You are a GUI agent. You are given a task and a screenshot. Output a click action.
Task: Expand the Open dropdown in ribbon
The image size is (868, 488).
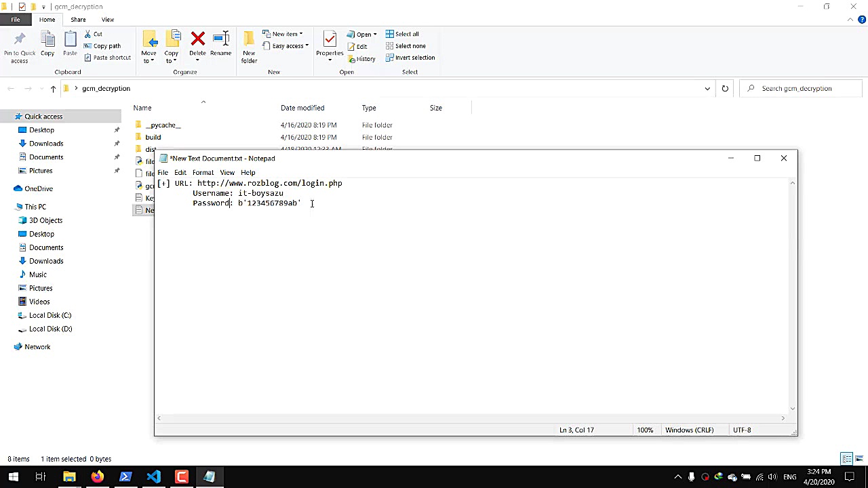point(361,34)
